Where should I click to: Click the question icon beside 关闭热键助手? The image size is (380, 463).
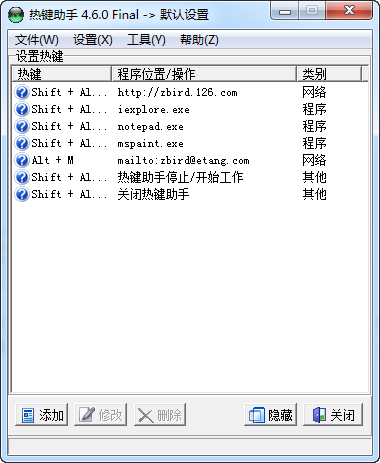[22, 194]
